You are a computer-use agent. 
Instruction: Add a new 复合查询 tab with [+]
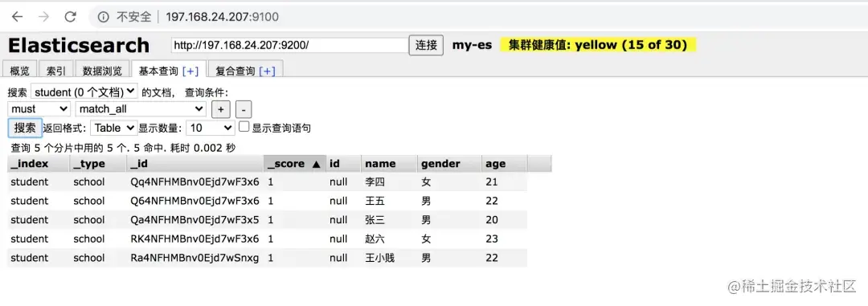pos(267,71)
